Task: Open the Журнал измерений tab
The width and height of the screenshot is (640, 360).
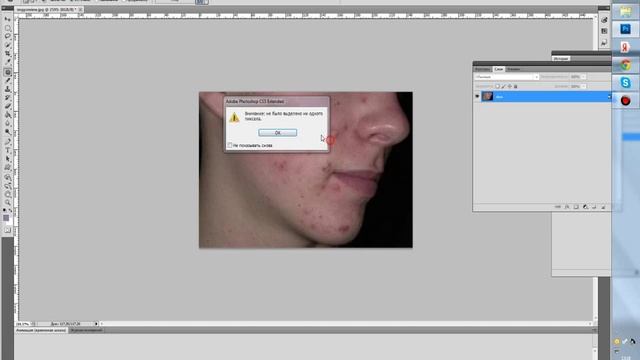Action: (86, 330)
